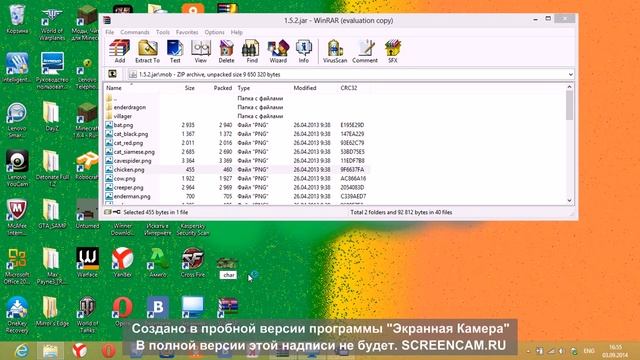This screenshot has height=360, width=640.
Task: Click the Cross Fire desktop icon
Action: [x=193, y=262]
